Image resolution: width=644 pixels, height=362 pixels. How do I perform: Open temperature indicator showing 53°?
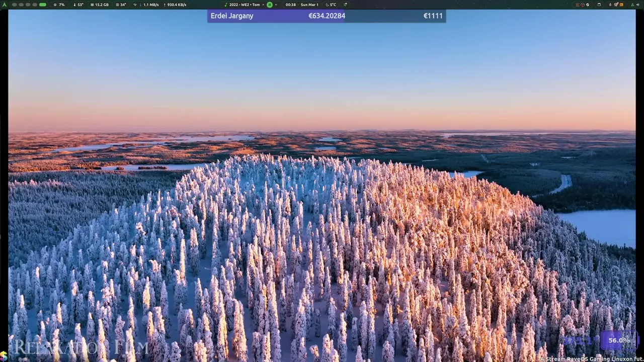pos(78,5)
